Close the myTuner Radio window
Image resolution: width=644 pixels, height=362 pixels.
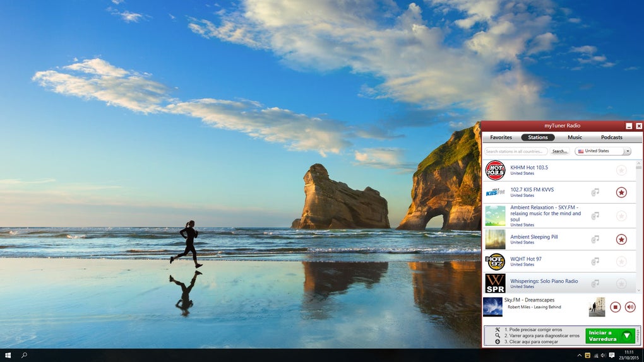(x=639, y=126)
